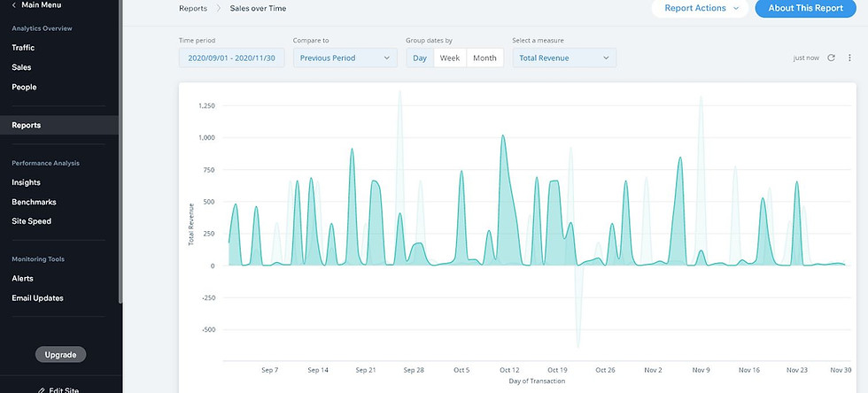This screenshot has width=868, height=393.
Task: Click the About This Report button
Action: coord(805,8)
